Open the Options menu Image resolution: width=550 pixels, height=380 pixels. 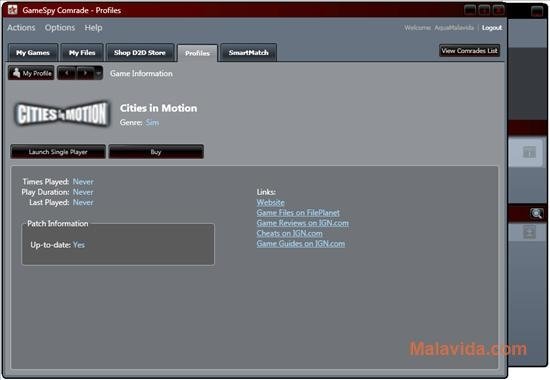tap(60, 27)
